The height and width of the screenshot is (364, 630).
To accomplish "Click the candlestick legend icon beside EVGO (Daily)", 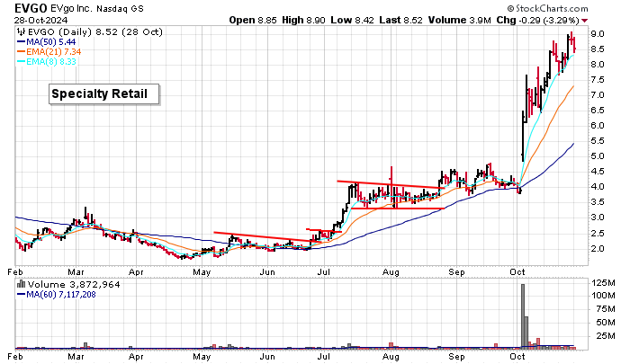I will 21,32.
